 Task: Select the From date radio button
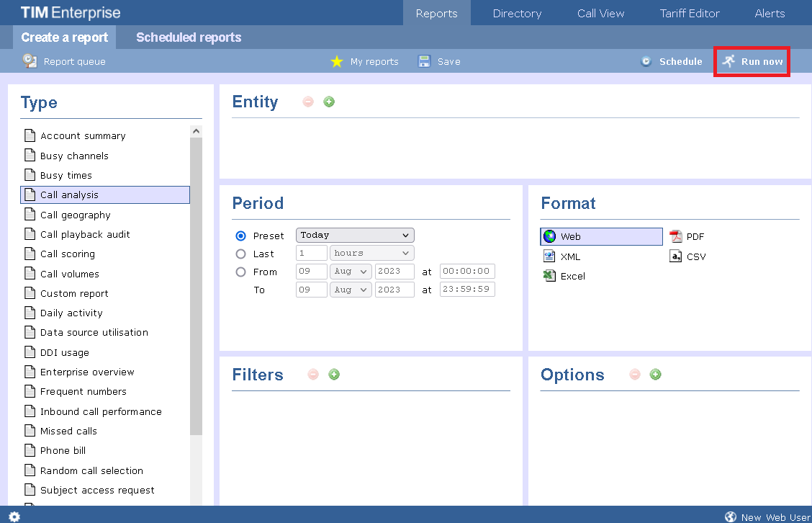pyautogui.click(x=240, y=272)
